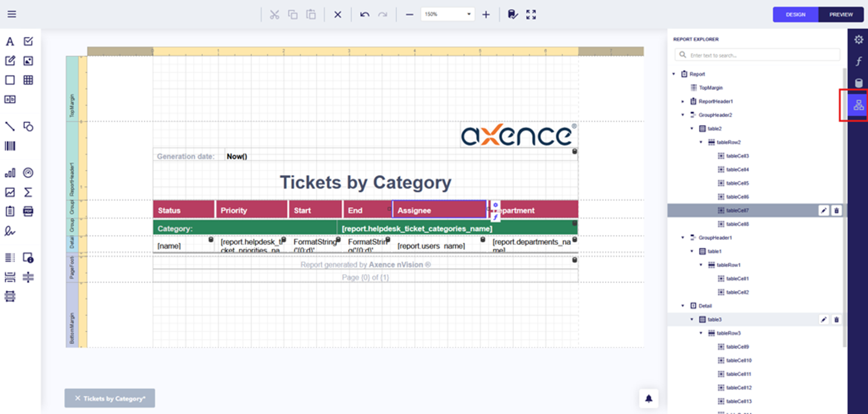Choose the Chart control in the toolbox
Viewport: 868px width, 414px height.
click(10, 173)
